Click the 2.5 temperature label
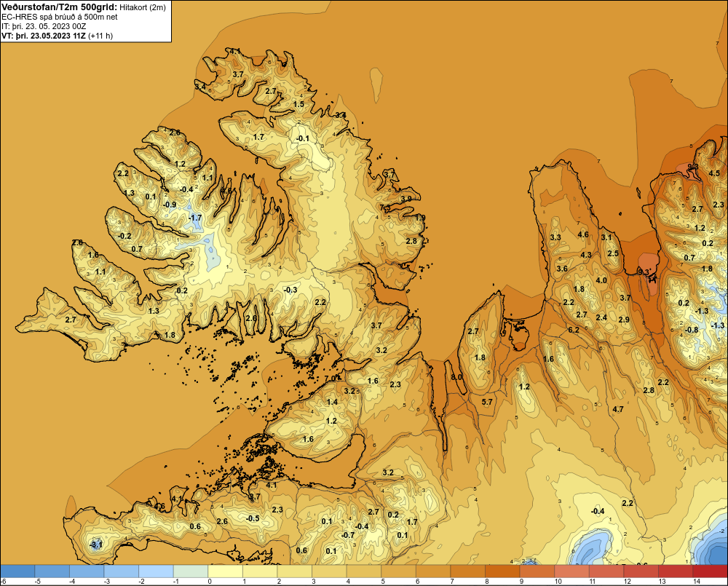This screenshot has height=586, width=728. tap(613, 253)
